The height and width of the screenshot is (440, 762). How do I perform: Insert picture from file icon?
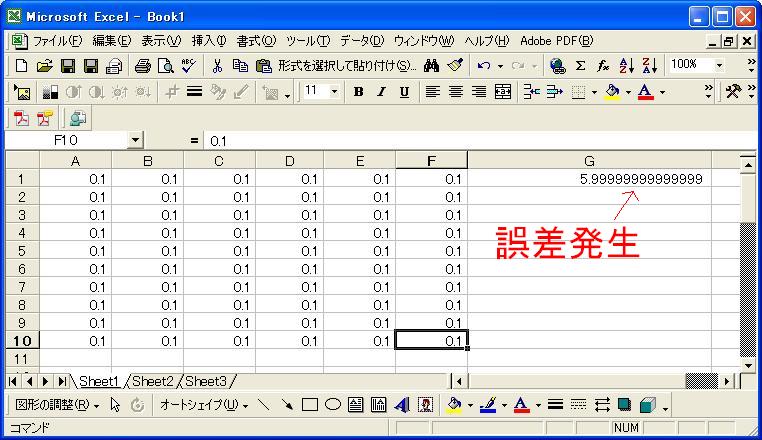(22, 92)
